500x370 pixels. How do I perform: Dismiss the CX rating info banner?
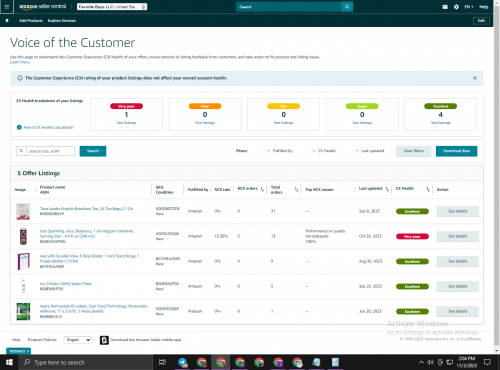tap(475, 78)
